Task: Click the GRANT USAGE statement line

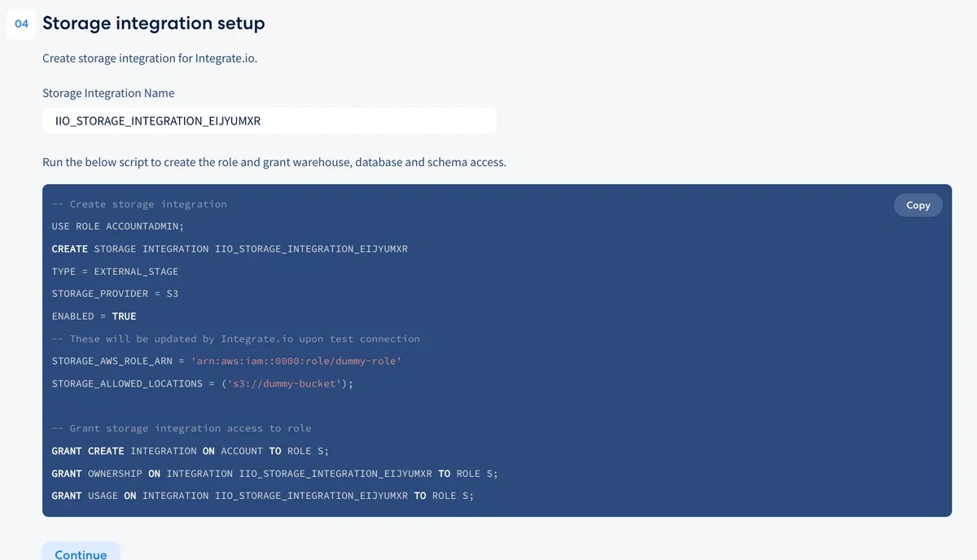Action: (x=262, y=496)
